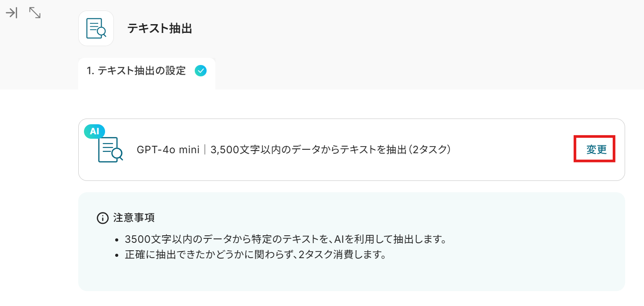Click the teal checkmark icon in tab

click(x=200, y=71)
